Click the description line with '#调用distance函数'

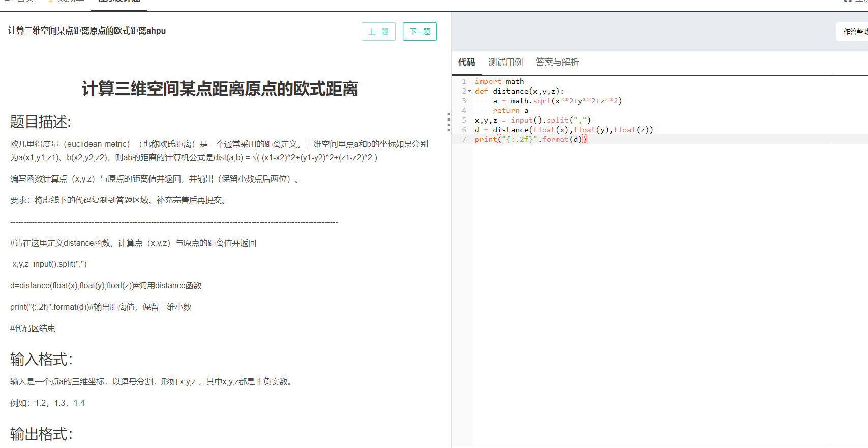pos(106,286)
